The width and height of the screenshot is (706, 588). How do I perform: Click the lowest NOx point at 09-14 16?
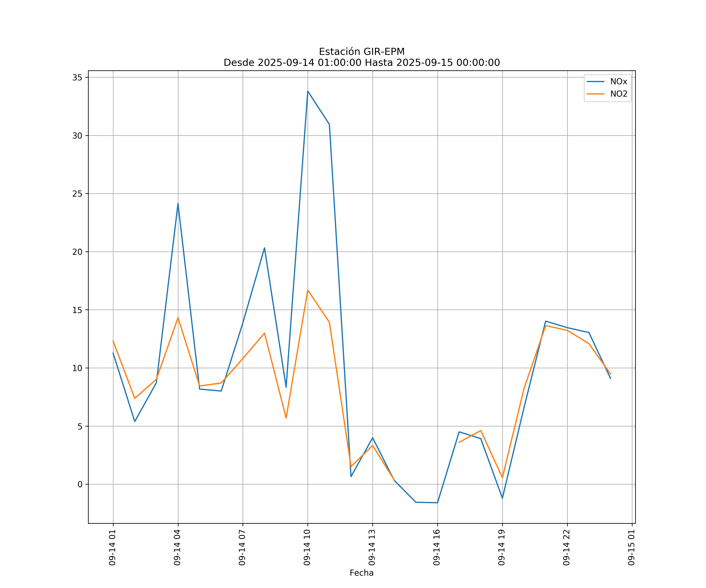[x=437, y=503]
